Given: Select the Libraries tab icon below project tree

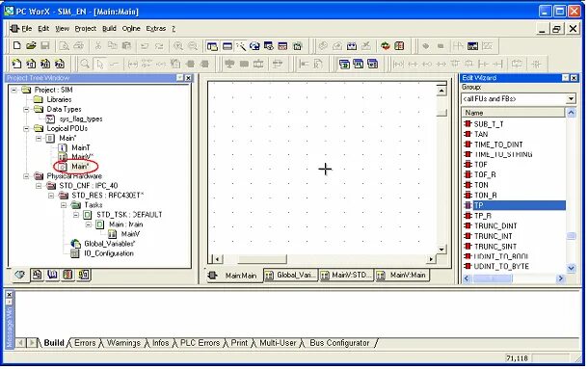Looking at the screenshot, I should click(x=52, y=275).
